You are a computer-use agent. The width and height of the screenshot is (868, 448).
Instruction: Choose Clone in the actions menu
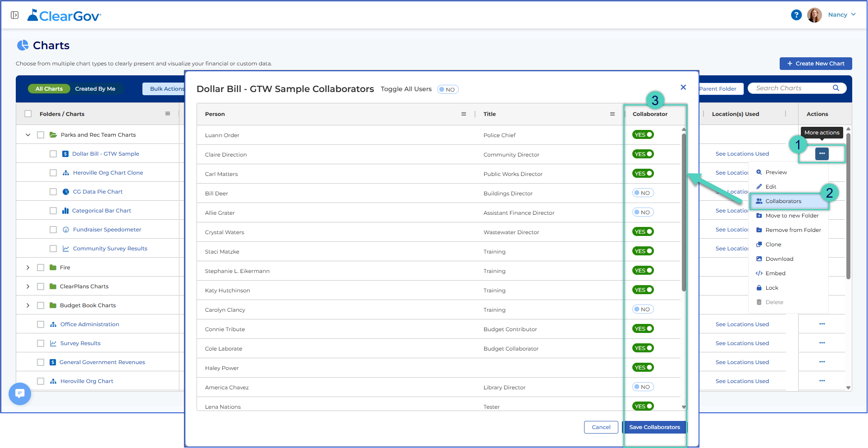pyautogui.click(x=773, y=245)
